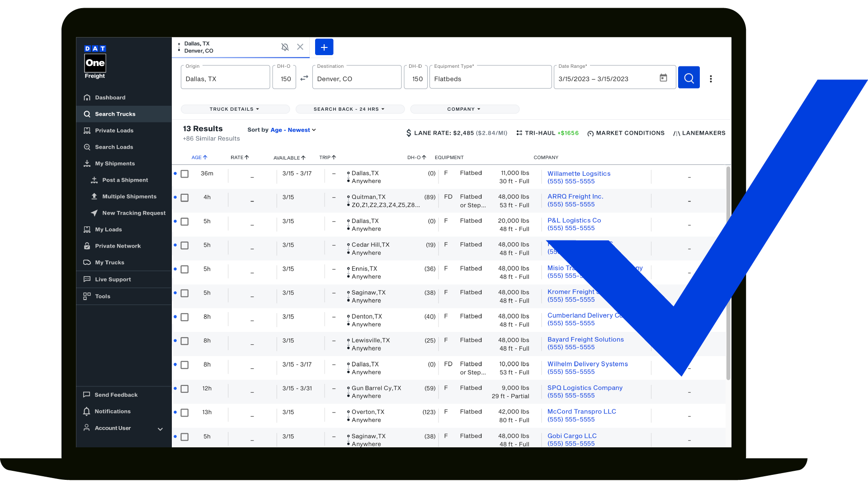Expand the Truck Details filter dropdown
Viewport: 868px width, 488px height.
[x=235, y=109]
